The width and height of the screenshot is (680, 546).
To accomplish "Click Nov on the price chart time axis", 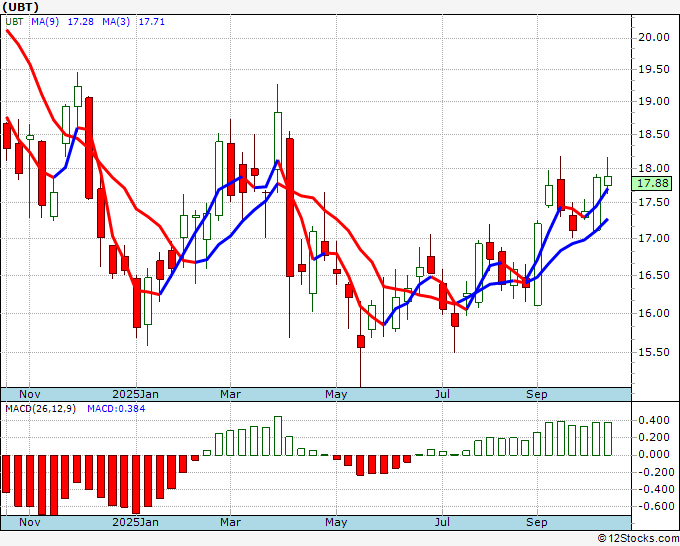I will (x=30, y=394).
